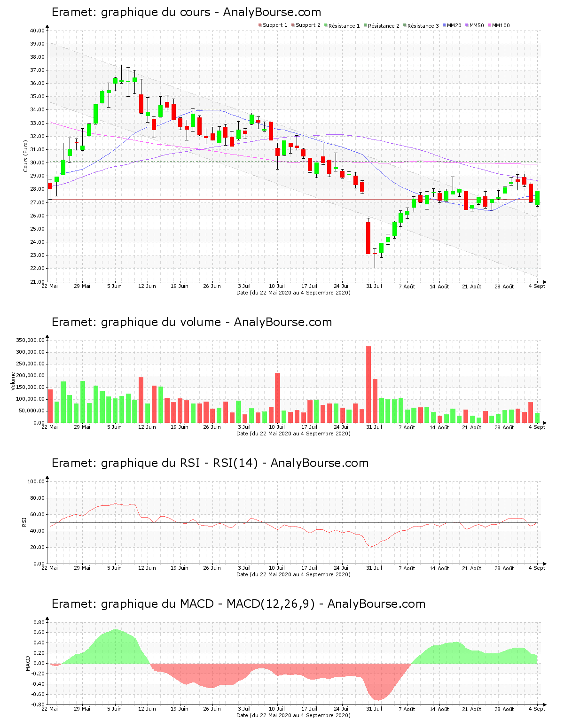Image resolution: width=564 pixels, height=728 pixels.
Task: Select the Support 2 legend entry
Action: 306,25
